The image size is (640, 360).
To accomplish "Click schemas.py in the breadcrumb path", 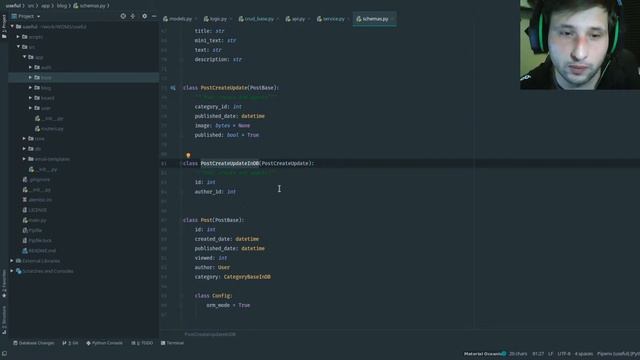I will [89, 6].
